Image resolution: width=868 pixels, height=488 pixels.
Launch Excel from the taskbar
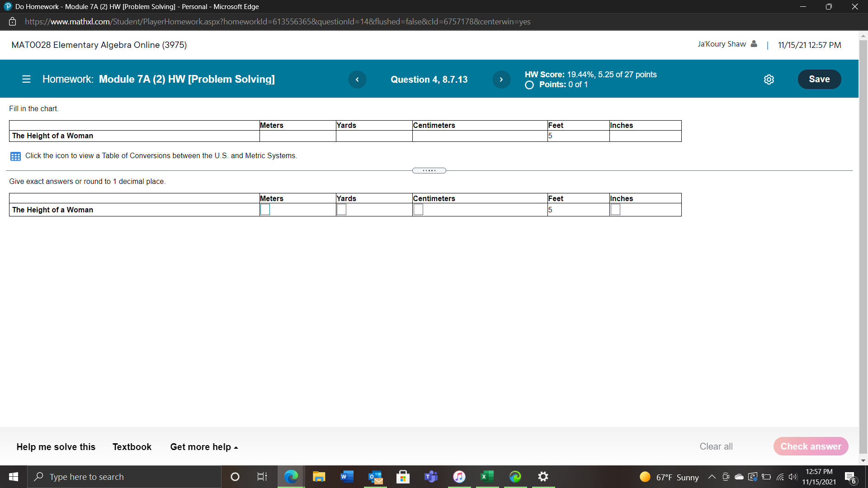click(487, 477)
